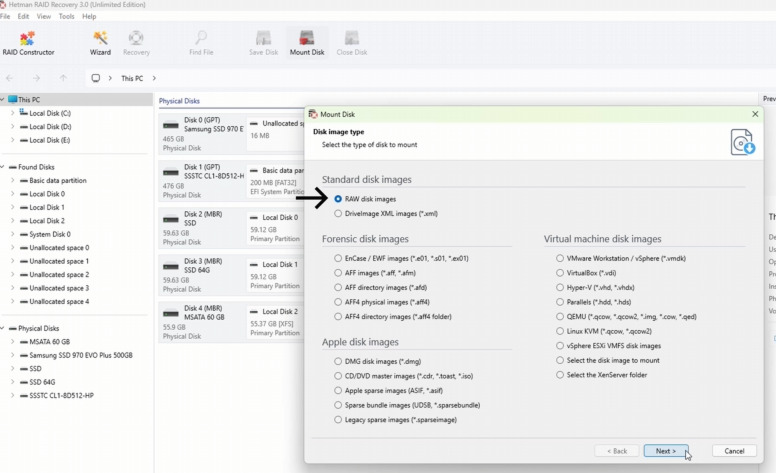Go back with the navigation arrow
Screen dimensions: 776x473
(x=9, y=78)
